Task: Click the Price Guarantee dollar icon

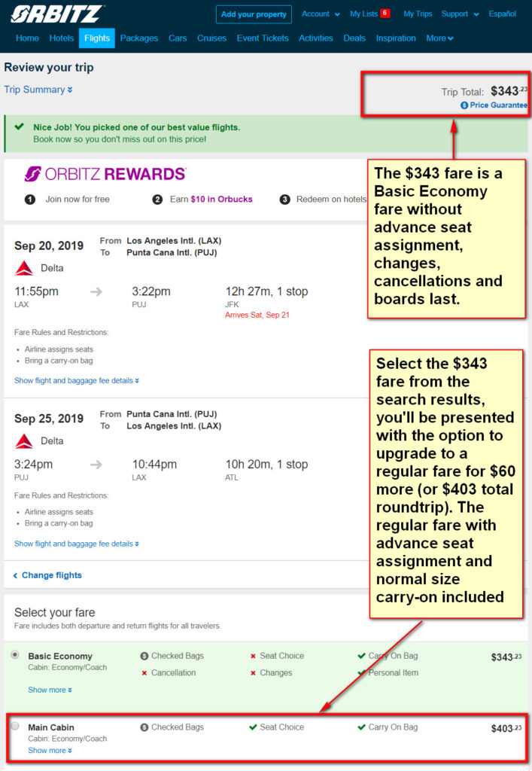Action: 464,105
